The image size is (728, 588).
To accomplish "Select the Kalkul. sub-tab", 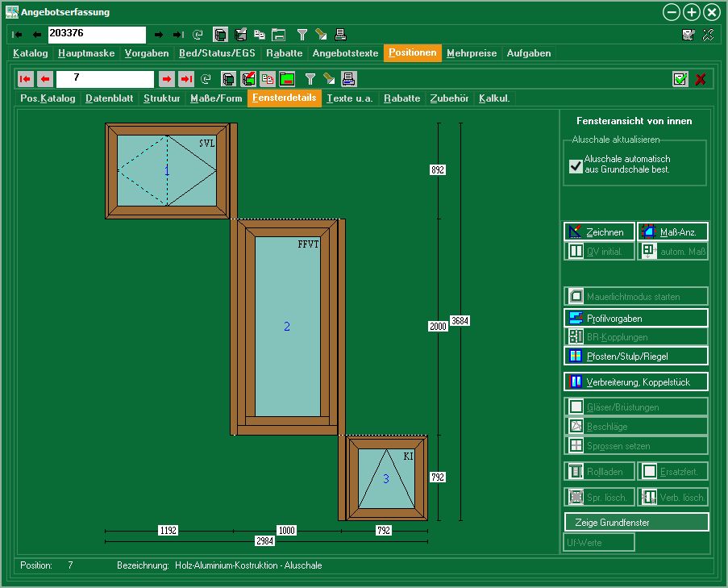I will (494, 98).
